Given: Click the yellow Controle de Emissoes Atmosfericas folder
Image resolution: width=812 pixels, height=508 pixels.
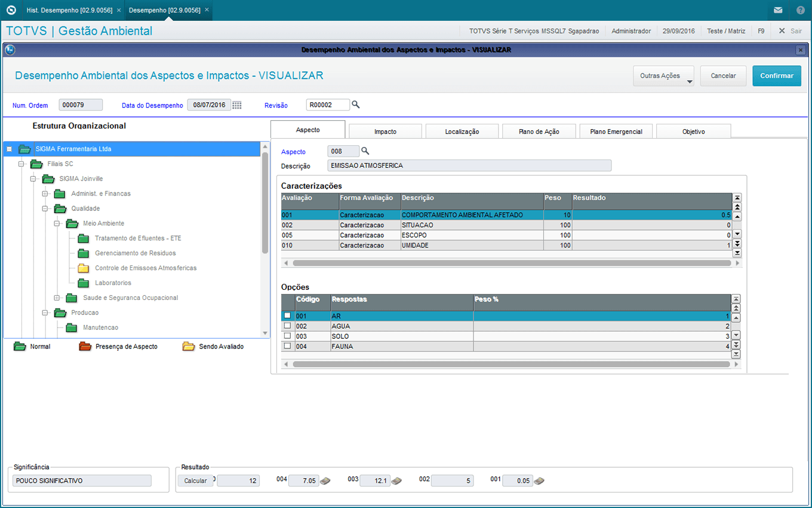Looking at the screenshot, I should click(x=83, y=268).
